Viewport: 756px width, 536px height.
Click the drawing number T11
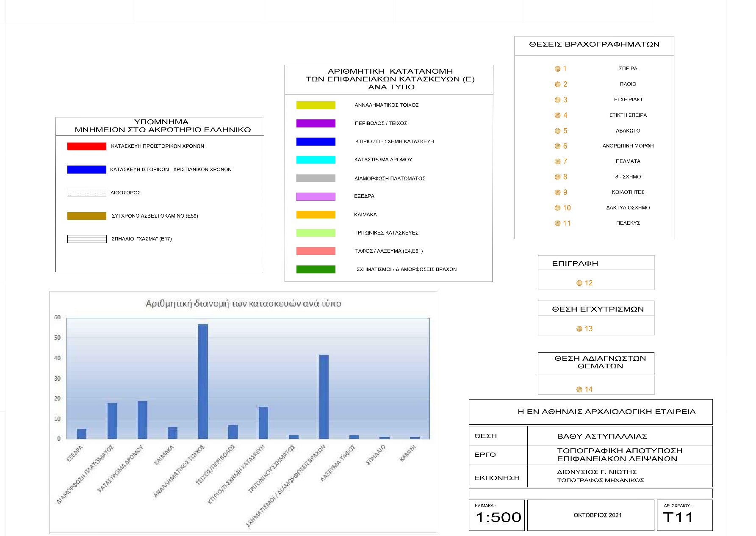coord(678,517)
